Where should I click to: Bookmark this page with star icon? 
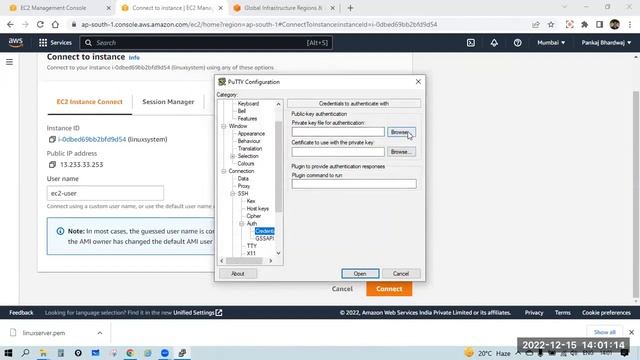[551, 24]
